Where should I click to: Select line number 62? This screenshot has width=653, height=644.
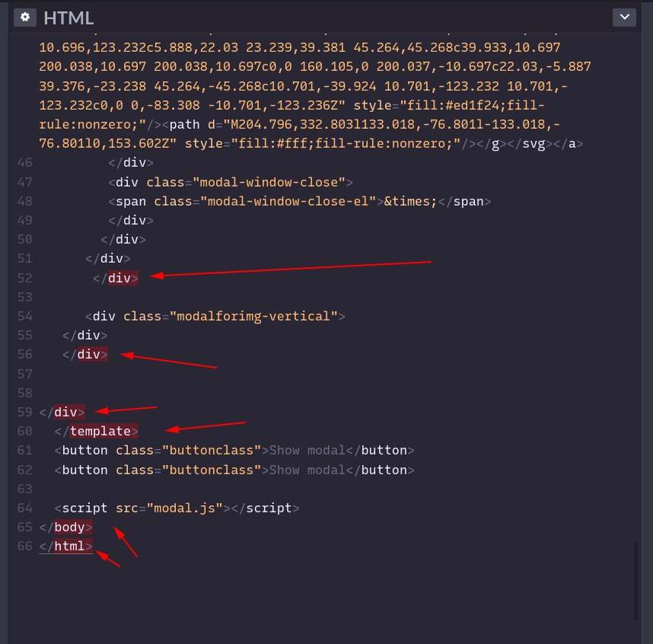(24, 470)
